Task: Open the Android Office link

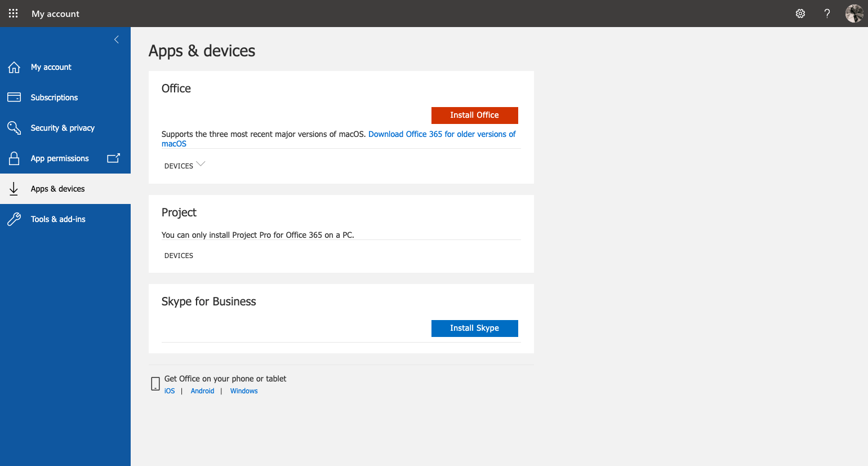Action: pyautogui.click(x=202, y=391)
